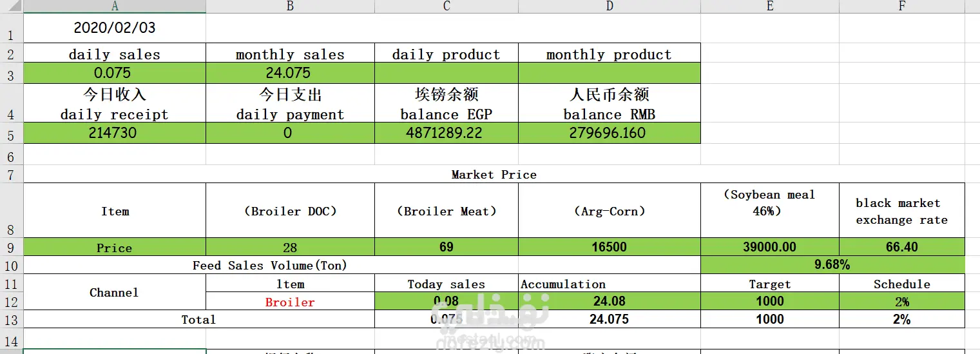
Task: Click the Market Price heading cell
Action: point(494,174)
